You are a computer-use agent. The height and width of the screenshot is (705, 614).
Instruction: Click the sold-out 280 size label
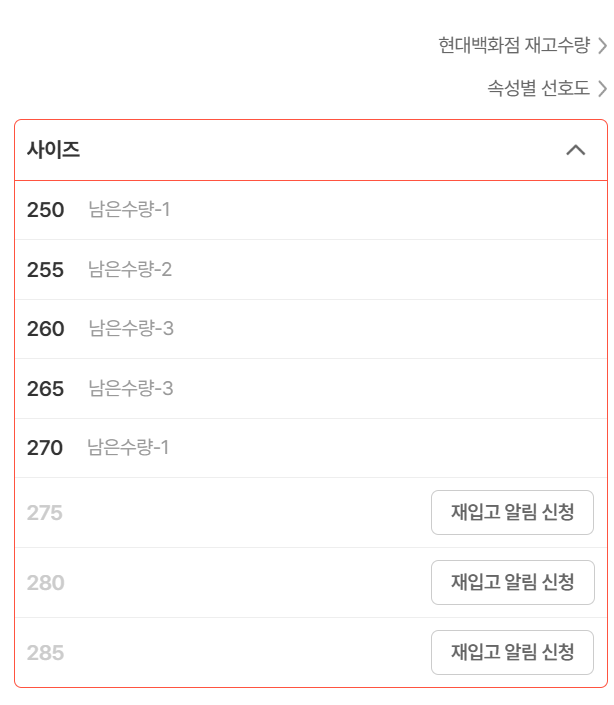point(45,583)
